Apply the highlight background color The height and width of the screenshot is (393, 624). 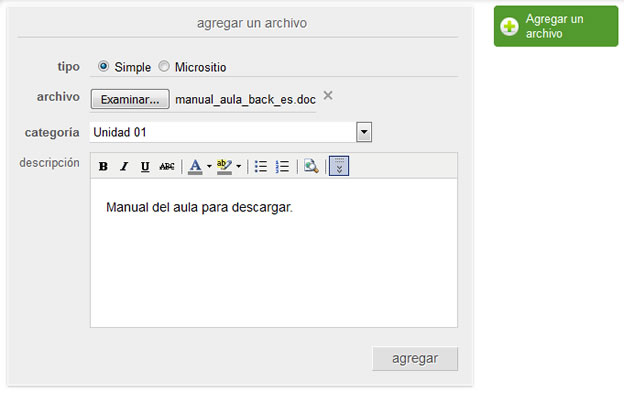click(224, 166)
